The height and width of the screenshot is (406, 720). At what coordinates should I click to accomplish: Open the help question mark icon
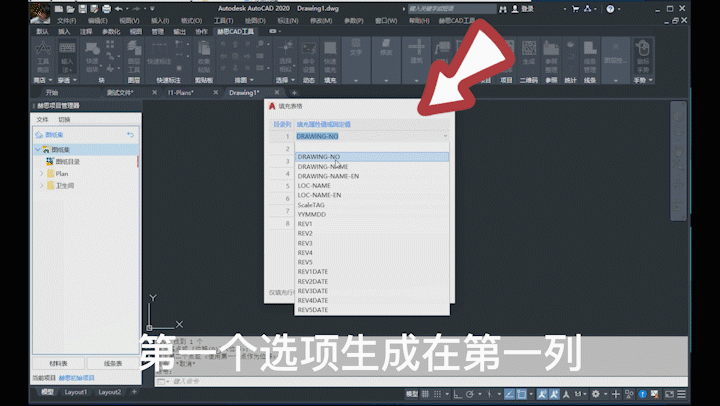click(x=610, y=9)
